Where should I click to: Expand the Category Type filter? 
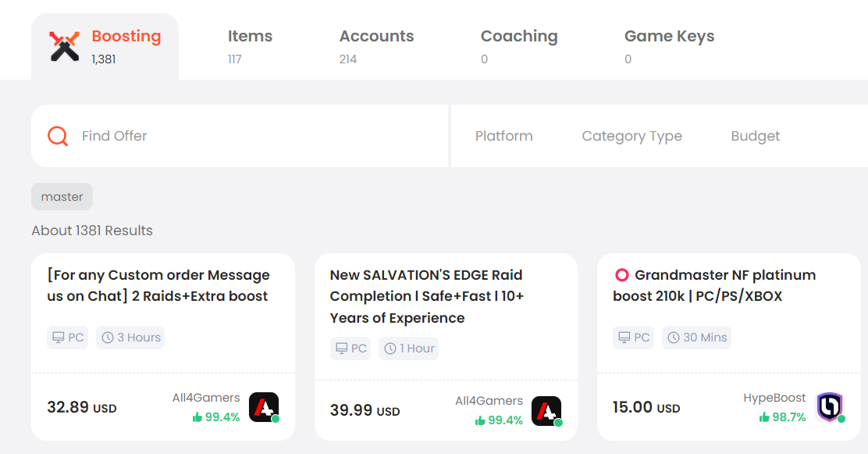pos(631,136)
